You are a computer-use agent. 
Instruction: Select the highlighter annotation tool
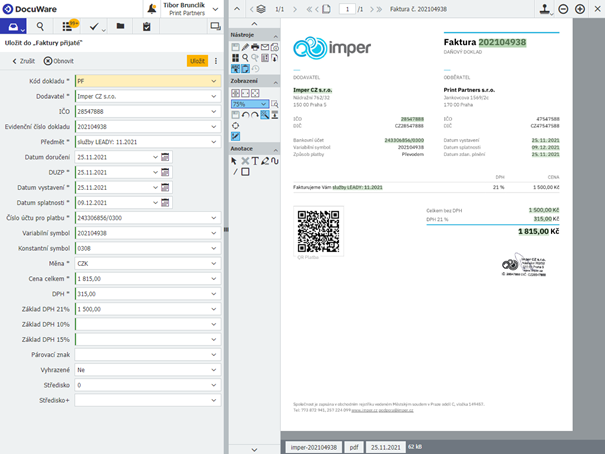click(x=265, y=161)
